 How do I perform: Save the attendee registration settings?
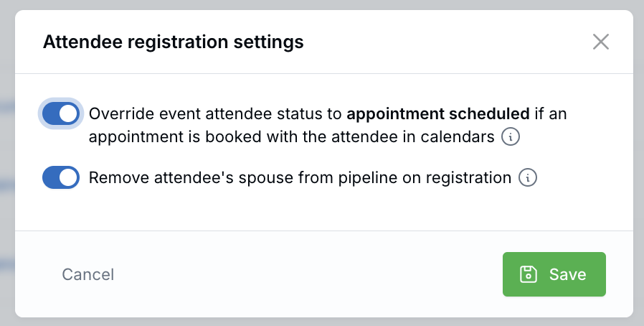[x=554, y=274]
